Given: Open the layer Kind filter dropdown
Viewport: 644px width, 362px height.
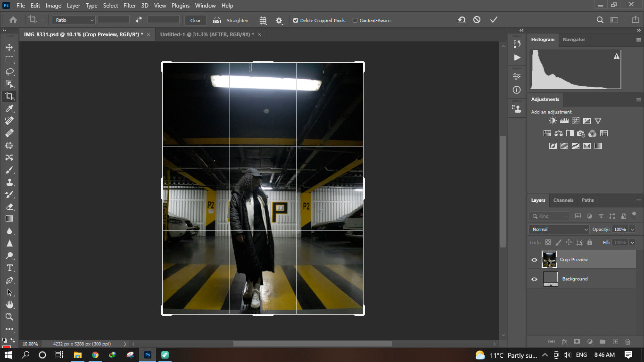Looking at the screenshot, I should [x=550, y=216].
